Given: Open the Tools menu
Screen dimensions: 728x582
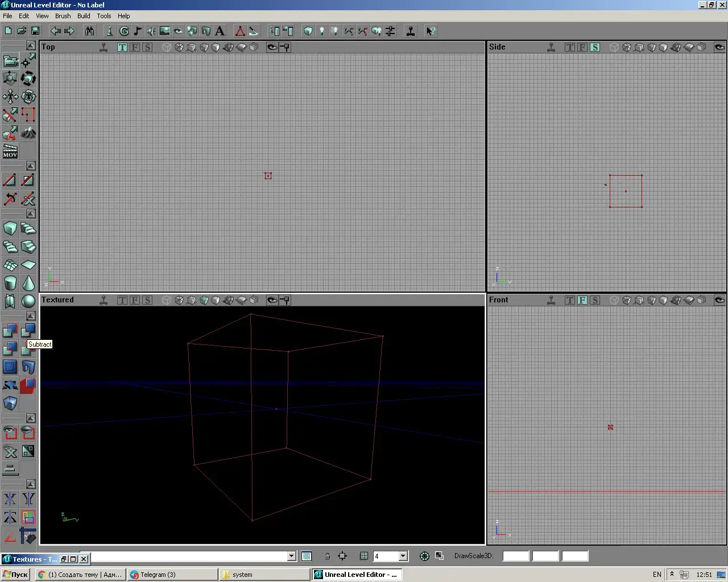Looking at the screenshot, I should 104,16.
